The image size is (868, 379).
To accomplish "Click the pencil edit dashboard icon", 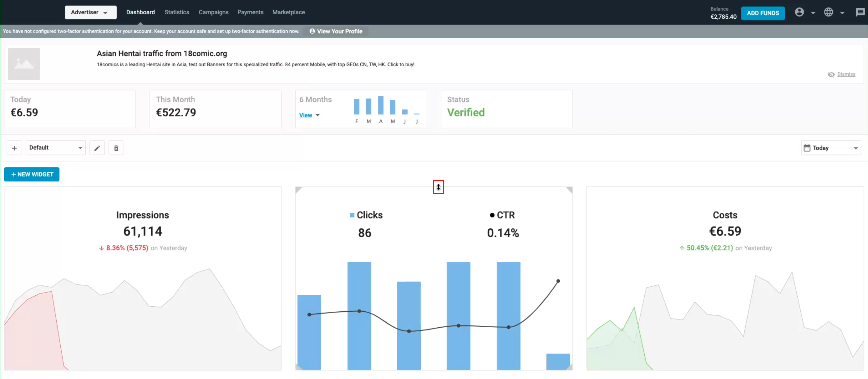I will tap(97, 148).
